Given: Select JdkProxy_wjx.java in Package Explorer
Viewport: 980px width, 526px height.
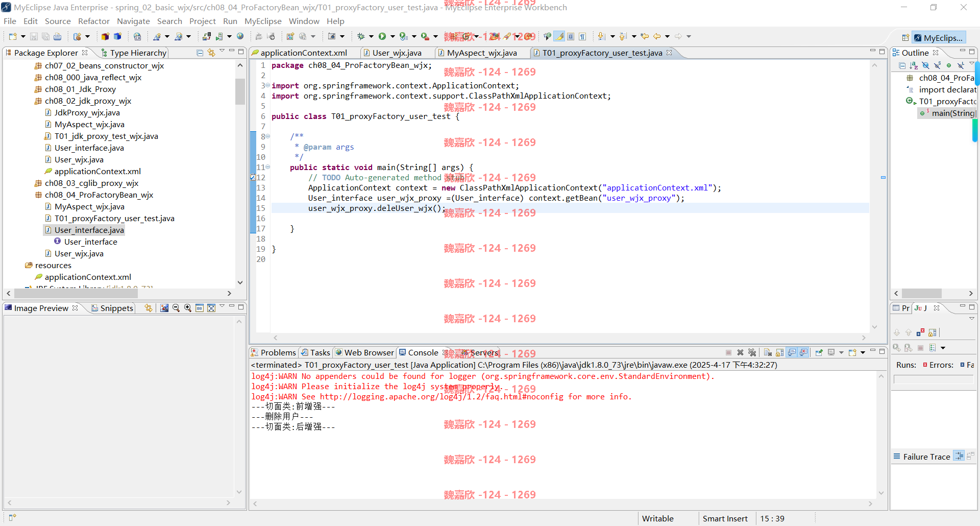Looking at the screenshot, I should [87, 112].
